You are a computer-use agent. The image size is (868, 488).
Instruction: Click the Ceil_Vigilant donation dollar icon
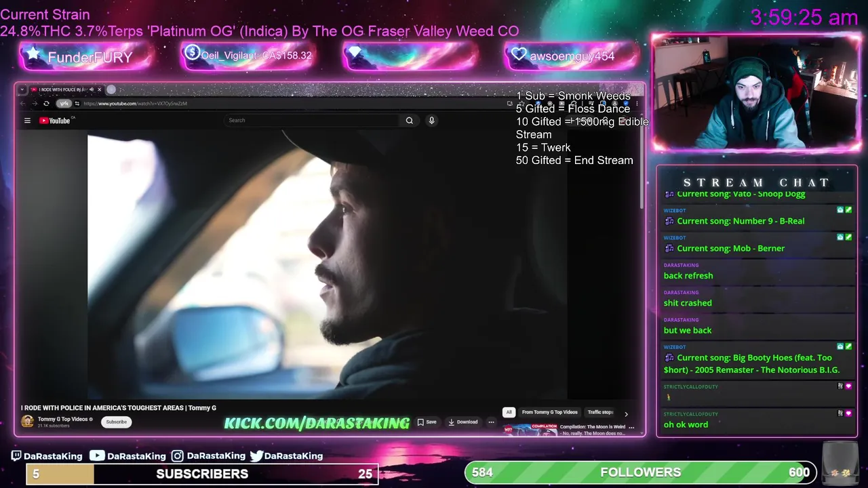[x=193, y=53]
